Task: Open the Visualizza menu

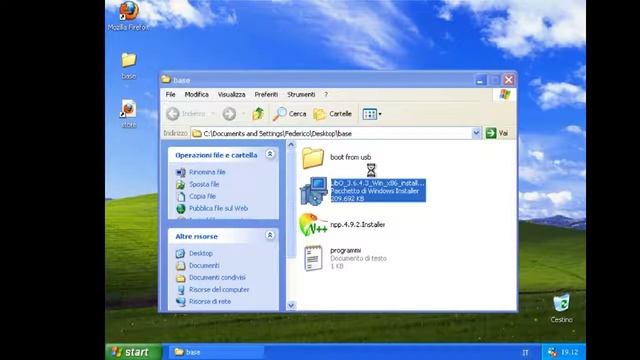Action: (231, 94)
